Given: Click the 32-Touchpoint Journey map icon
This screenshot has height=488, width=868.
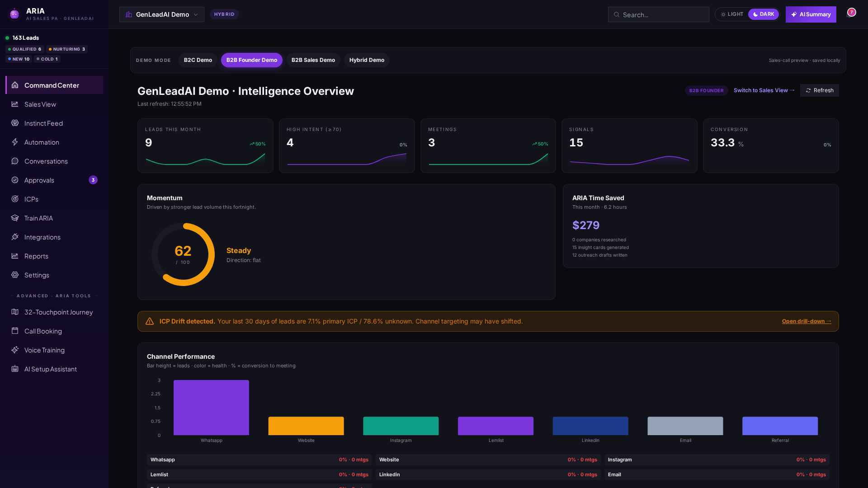Looking at the screenshot, I should point(15,312).
